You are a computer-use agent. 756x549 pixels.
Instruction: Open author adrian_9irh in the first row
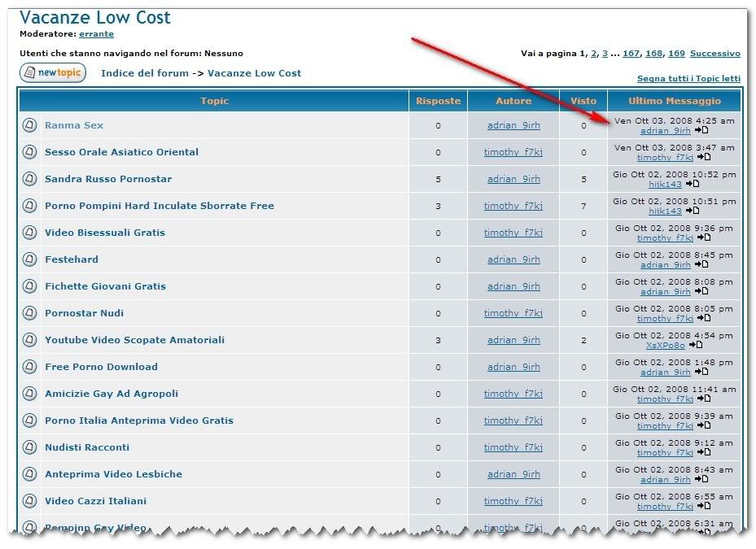(513, 125)
